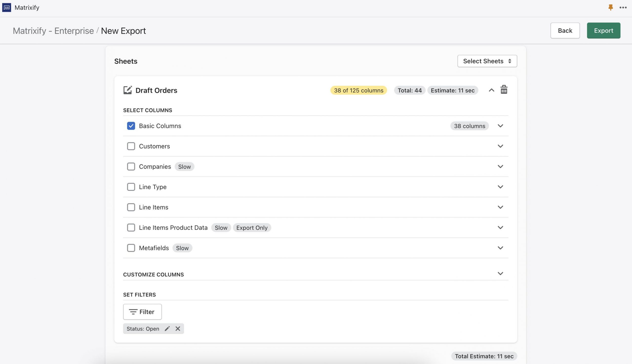Delete the Draft Orders sheet via trash icon
The height and width of the screenshot is (364, 632).
coord(504,90)
